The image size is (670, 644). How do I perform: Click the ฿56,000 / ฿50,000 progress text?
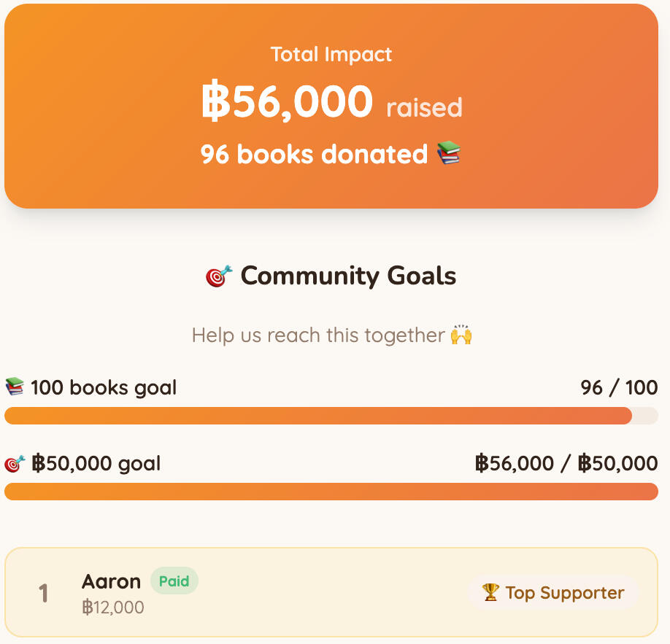coord(566,463)
